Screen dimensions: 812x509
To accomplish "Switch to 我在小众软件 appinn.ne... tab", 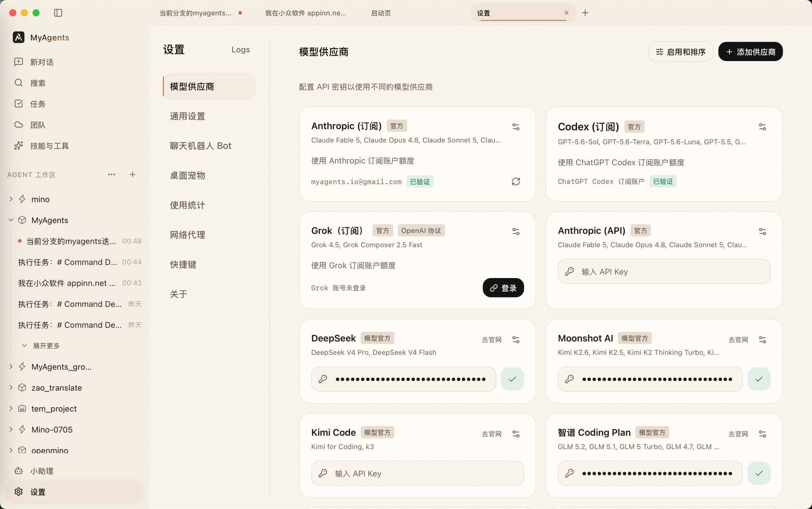I will click(x=305, y=13).
